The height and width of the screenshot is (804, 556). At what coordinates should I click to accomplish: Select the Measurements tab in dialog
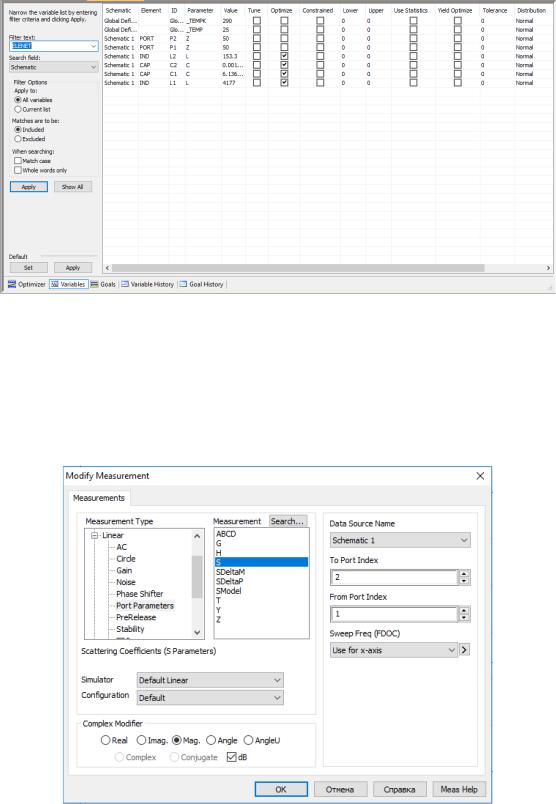point(98,498)
